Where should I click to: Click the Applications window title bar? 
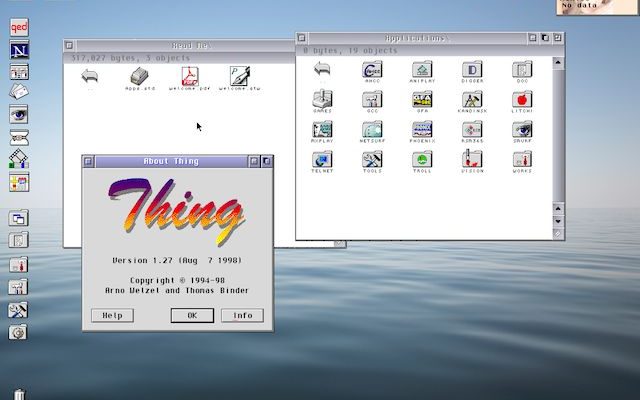point(418,38)
